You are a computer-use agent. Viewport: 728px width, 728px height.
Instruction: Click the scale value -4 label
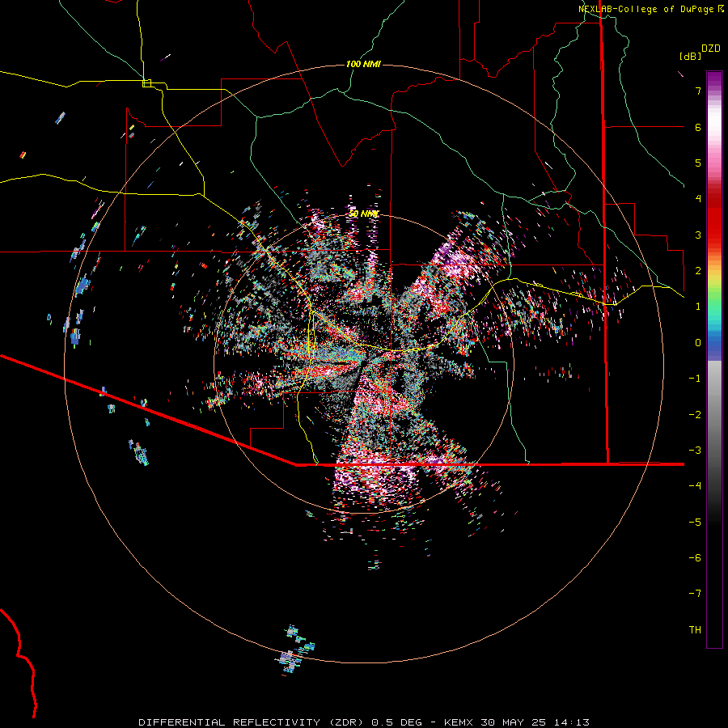[695, 485]
